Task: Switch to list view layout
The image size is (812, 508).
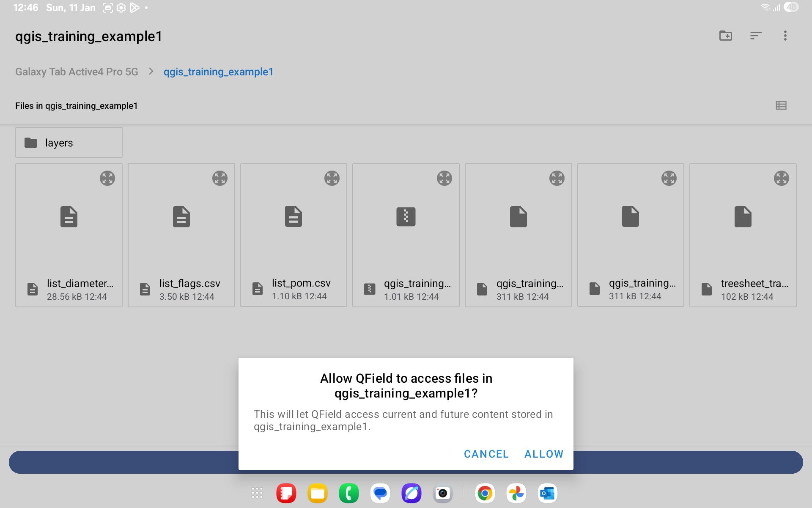Action: click(781, 105)
